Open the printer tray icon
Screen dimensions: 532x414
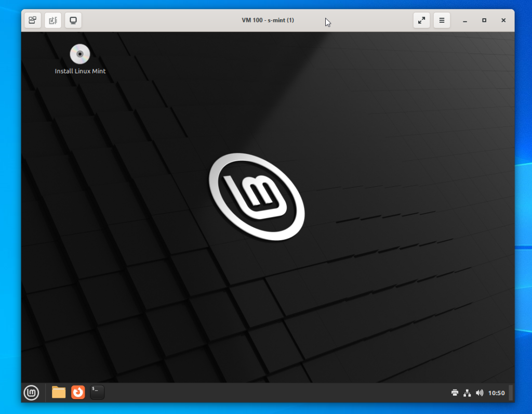click(x=455, y=393)
